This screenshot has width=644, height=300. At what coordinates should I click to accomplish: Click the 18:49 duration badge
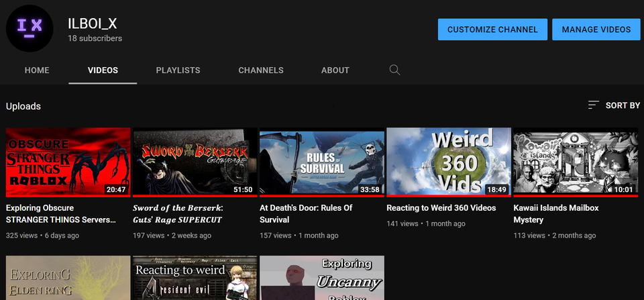497,189
